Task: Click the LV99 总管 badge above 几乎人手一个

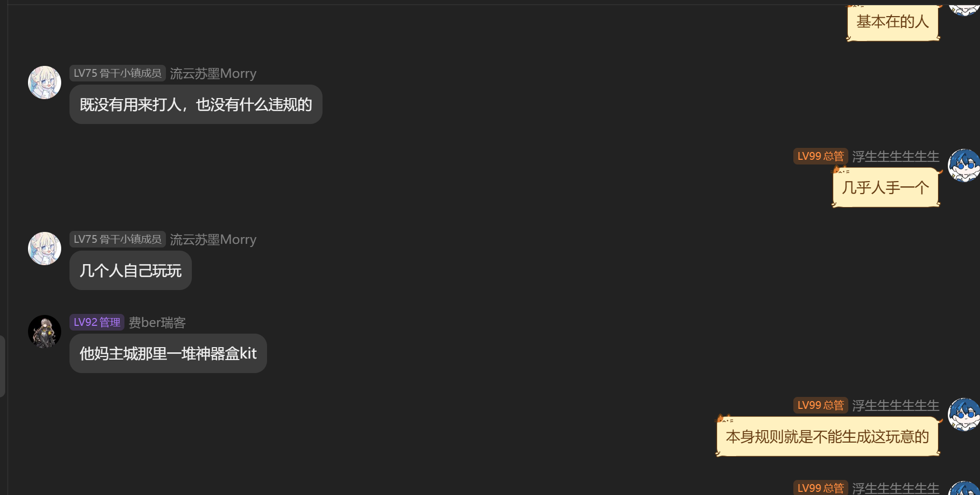Action: tap(820, 156)
